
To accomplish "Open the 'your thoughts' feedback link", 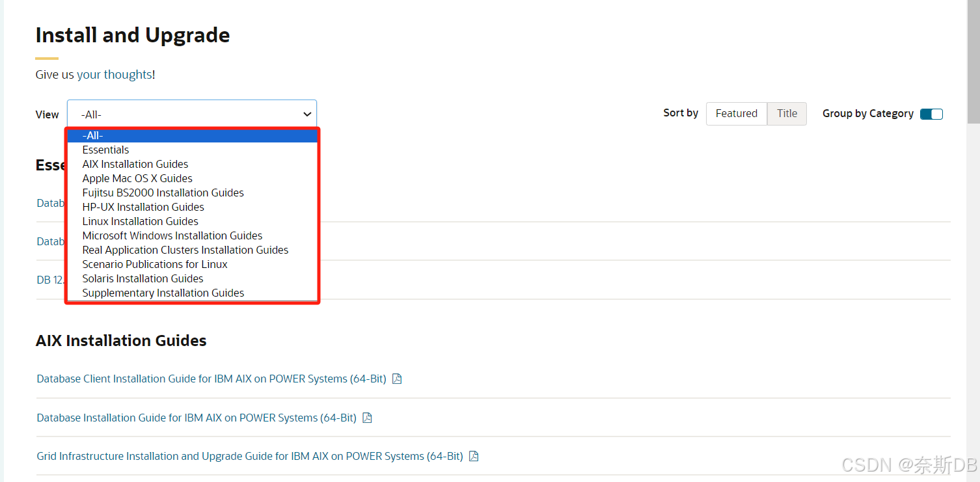I will [x=115, y=75].
